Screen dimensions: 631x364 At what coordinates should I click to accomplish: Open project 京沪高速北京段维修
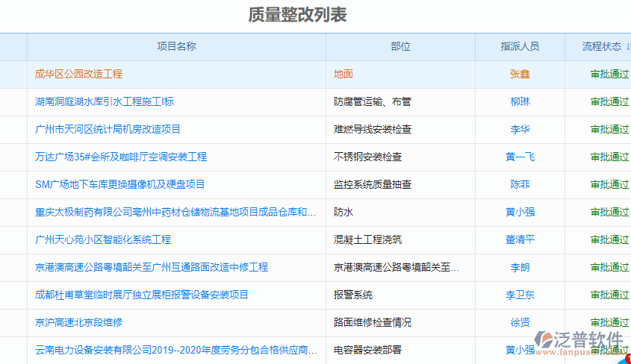pos(79,323)
